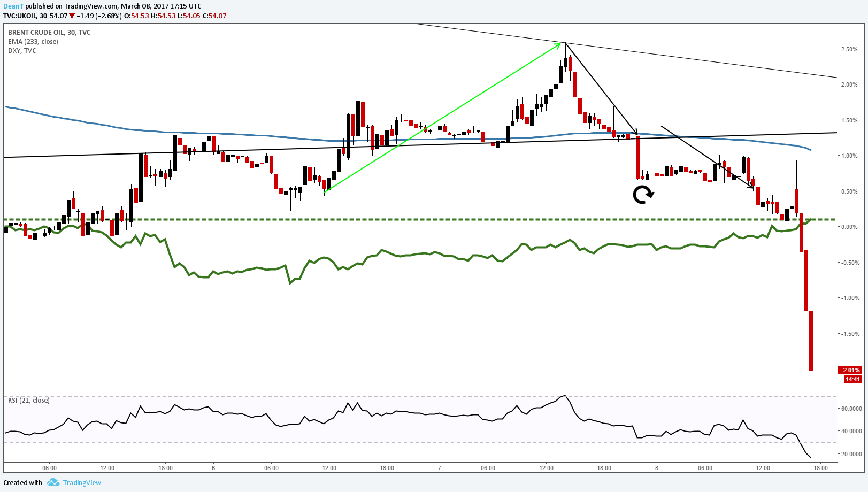Click the date label 8 on time axis
This screenshot has height=492, width=868.
tap(657, 468)
